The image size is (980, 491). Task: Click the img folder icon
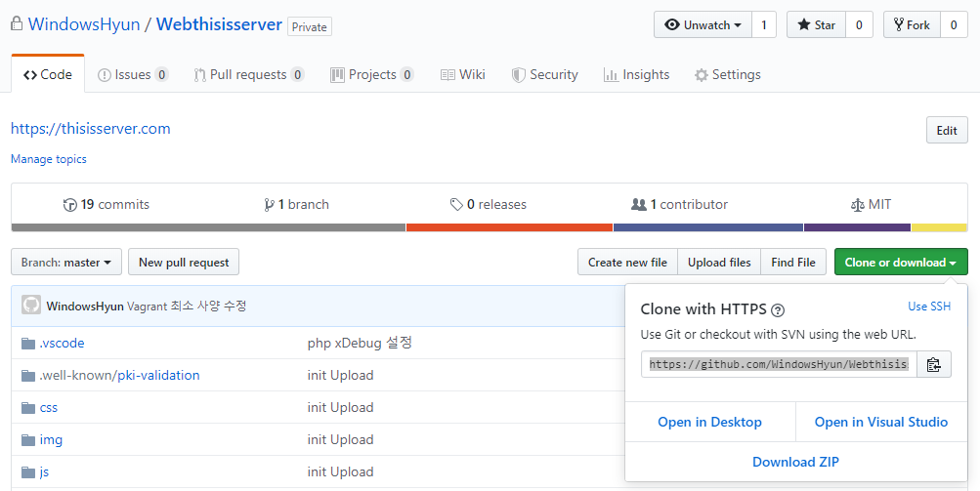pyautogui.click(x=28, y=440)
